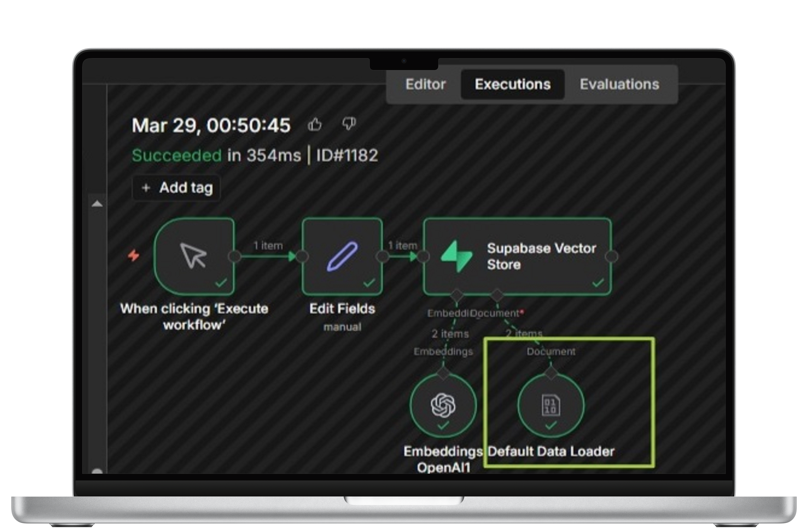Click the '2 items' label above Embeddings
This screenshot has width=808, height=532.
450,334
